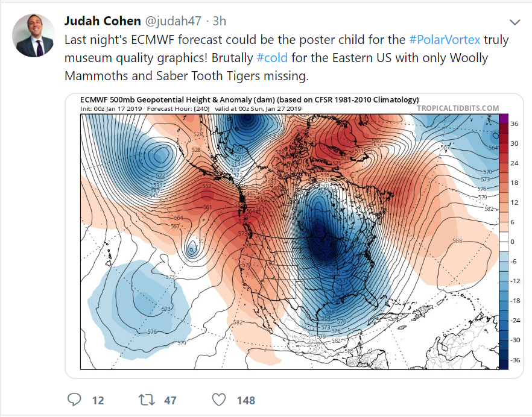Open the tweet options chevron menu
Image resolution: width=532 pixels, height=417 pixels.
point(515,22)
